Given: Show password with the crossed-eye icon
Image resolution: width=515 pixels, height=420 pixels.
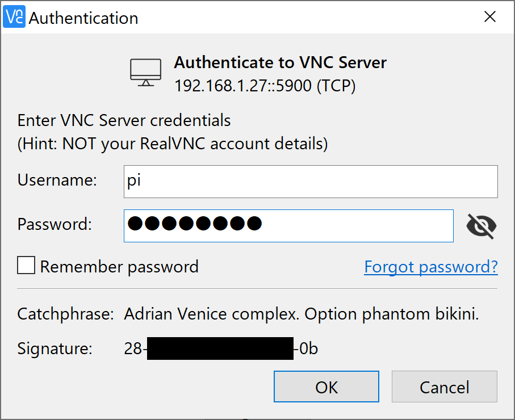Looking at the screenshot, I should tap(481, 226).
